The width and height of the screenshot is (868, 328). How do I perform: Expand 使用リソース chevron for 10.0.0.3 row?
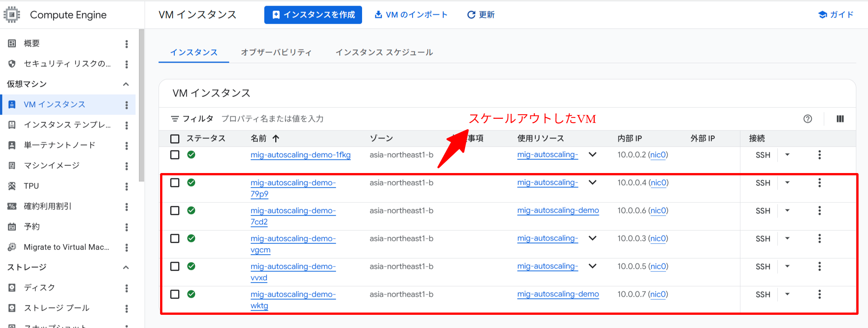[x=593, y=238]
